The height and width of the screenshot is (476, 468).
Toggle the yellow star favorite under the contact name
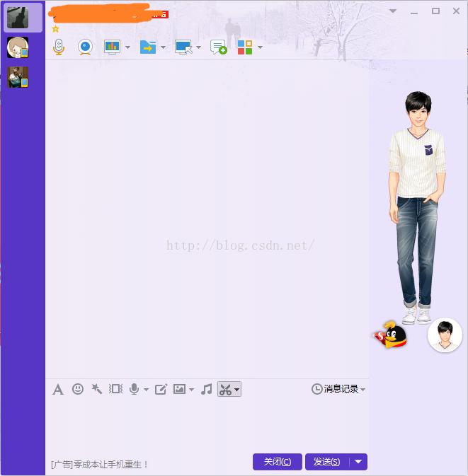pos(56,29)
